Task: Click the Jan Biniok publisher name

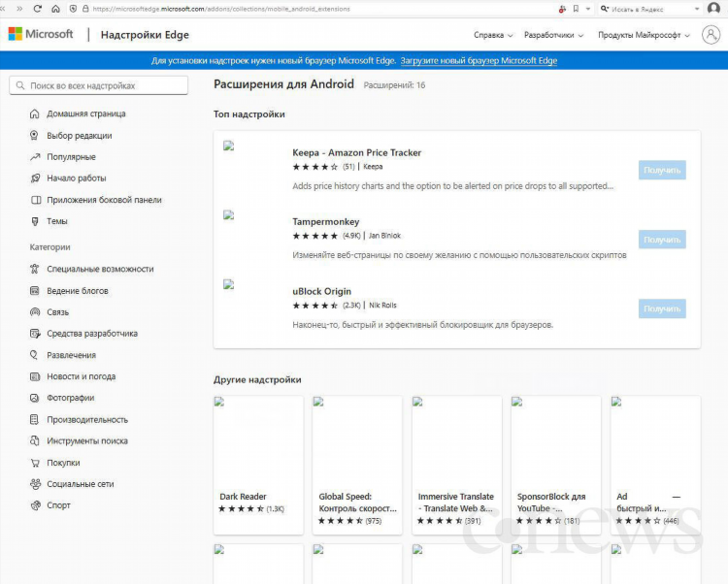Action: click(x=384, y=236)
